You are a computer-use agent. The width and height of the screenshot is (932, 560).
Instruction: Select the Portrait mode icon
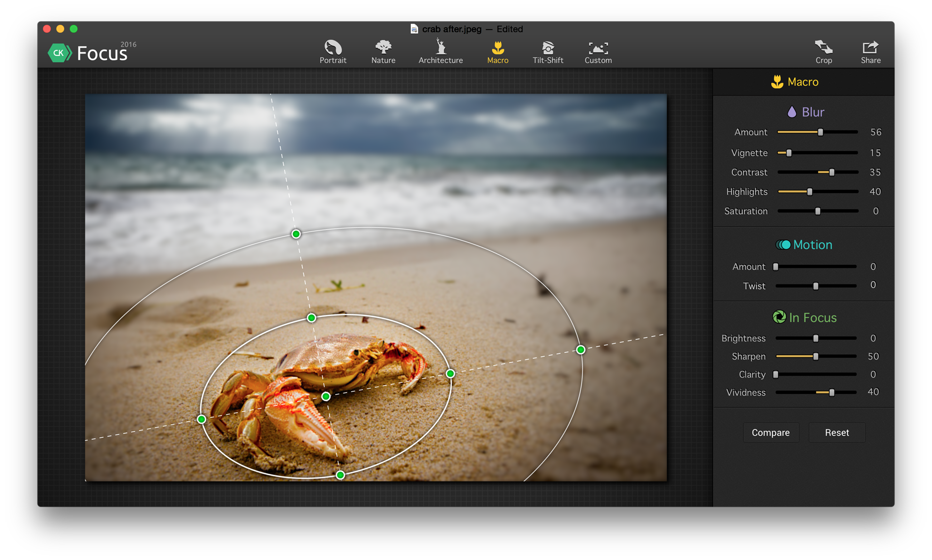tap(333, 47)
